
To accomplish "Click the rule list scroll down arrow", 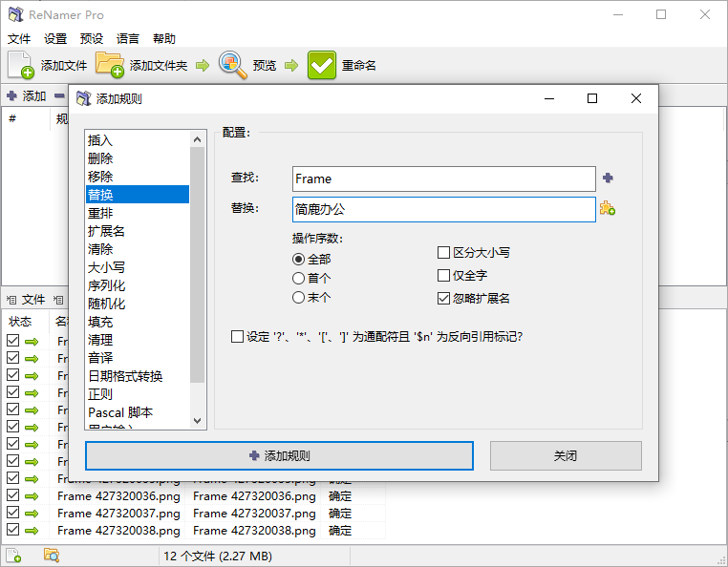I will pos(198,420).
